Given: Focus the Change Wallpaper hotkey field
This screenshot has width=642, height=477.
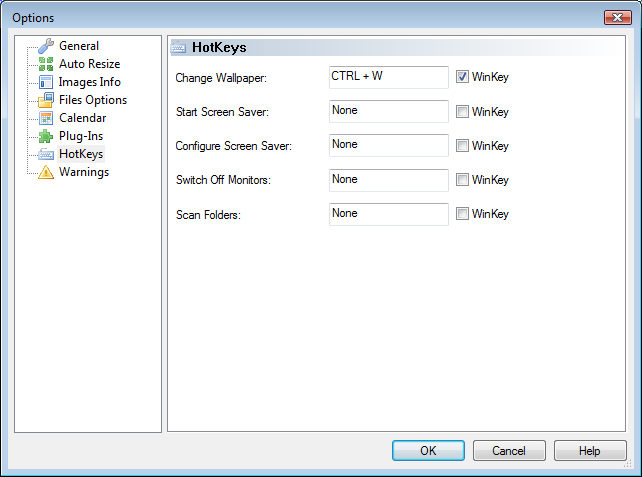Looking at the screenshot, I should (389, 77).
